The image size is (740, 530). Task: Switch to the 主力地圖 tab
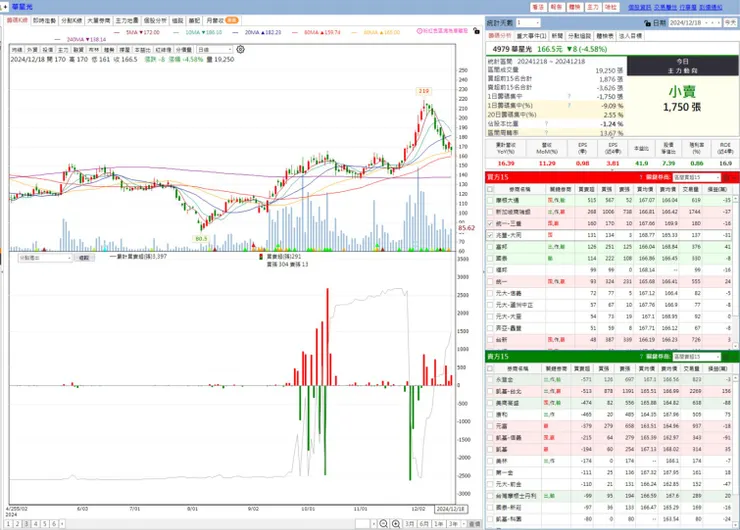coord(127,20)
